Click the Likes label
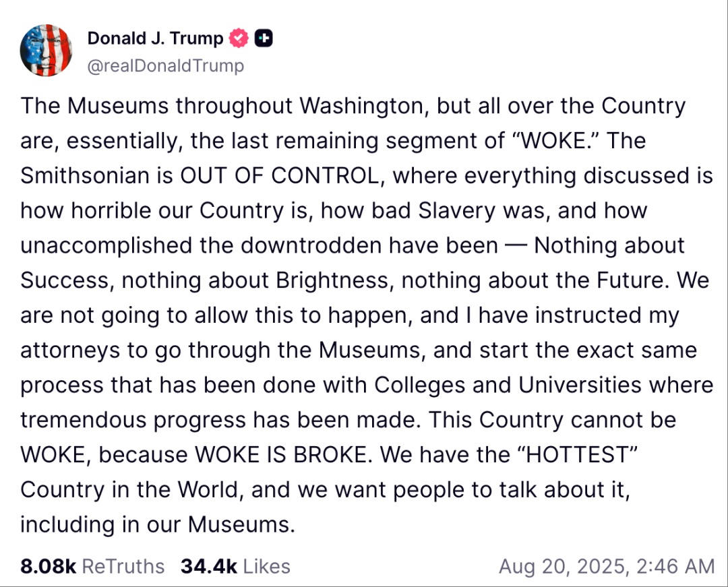Viewport: 728px width, 587px height. click(x=266, y=567)
